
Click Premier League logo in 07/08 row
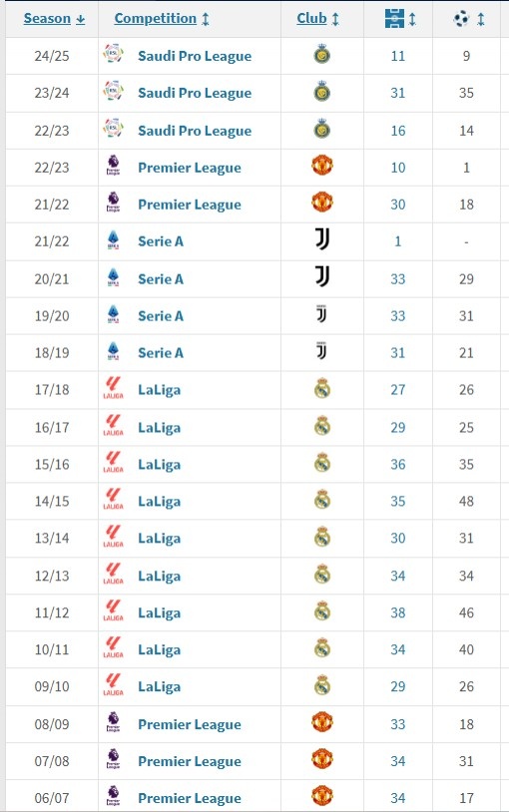[113, 759]
